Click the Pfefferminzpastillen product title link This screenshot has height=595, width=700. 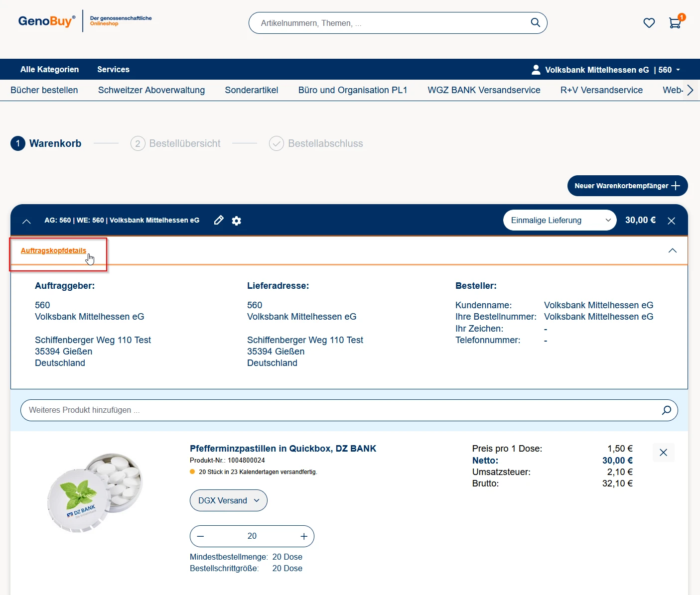[x=282, y=449]
